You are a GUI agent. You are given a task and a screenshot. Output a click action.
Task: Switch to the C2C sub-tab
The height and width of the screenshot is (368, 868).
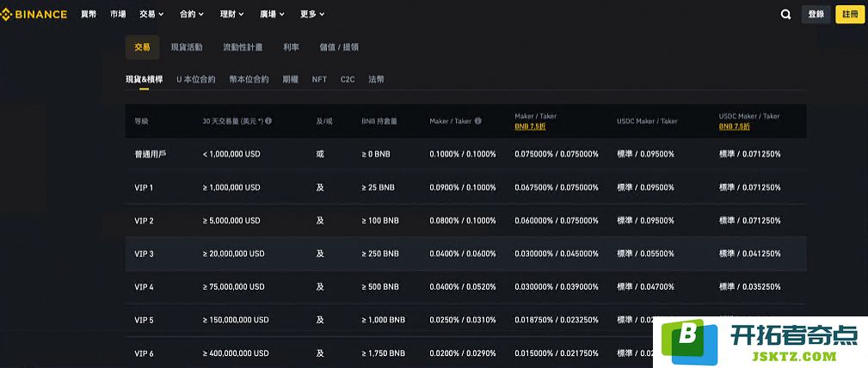point(348,80)
